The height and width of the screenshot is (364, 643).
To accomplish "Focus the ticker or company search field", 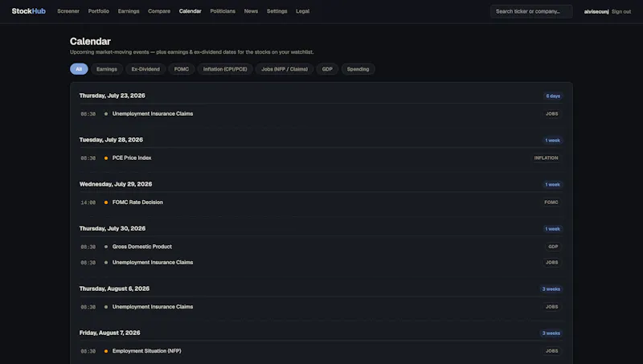I will (x=531, y=11).
